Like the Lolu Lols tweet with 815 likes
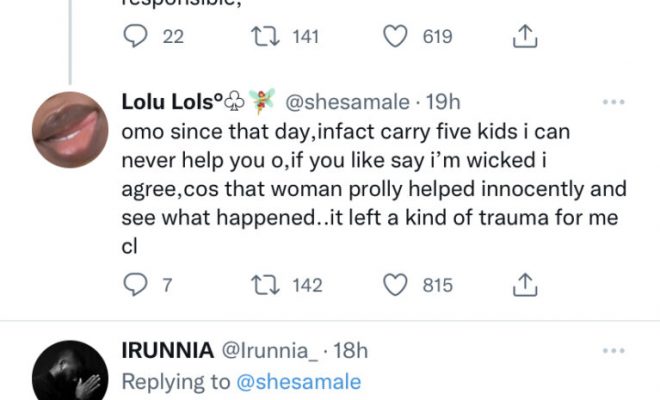The height and width of the screenshot is (400, 660). click(398, 285)
